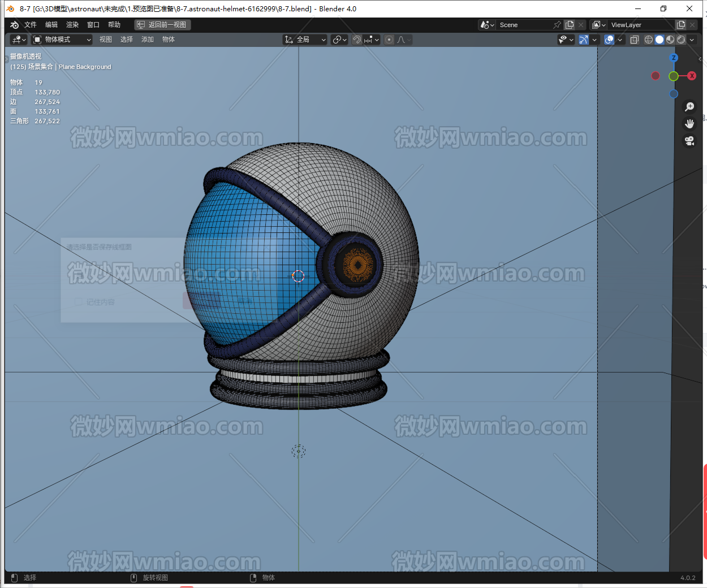This screenshot has width=707, height=588.
Task: Toggle X-ray view icon
Action: coord(635,40)
